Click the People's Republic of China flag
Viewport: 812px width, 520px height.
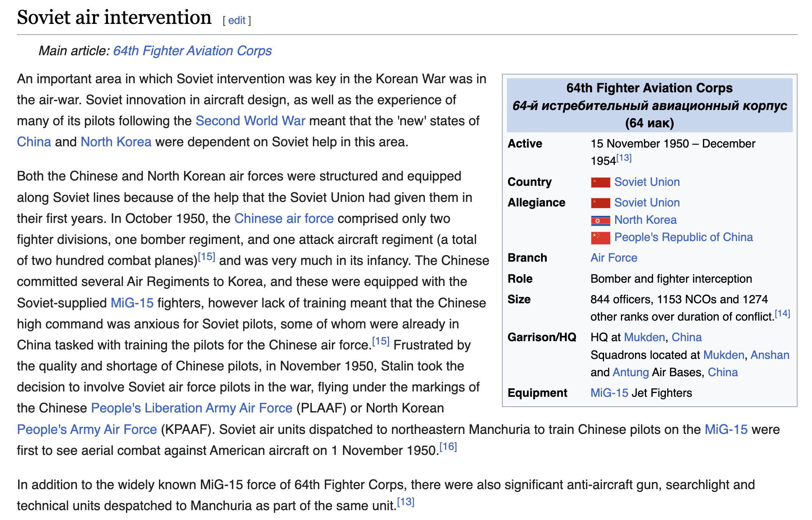coord(600,238)
